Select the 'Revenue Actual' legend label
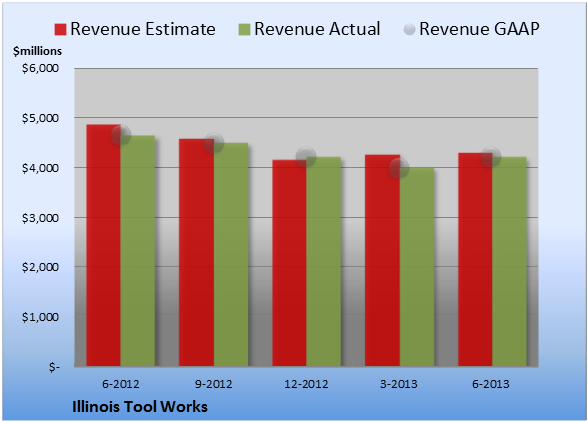Screen dimensions: 588x422 [317, 29]
